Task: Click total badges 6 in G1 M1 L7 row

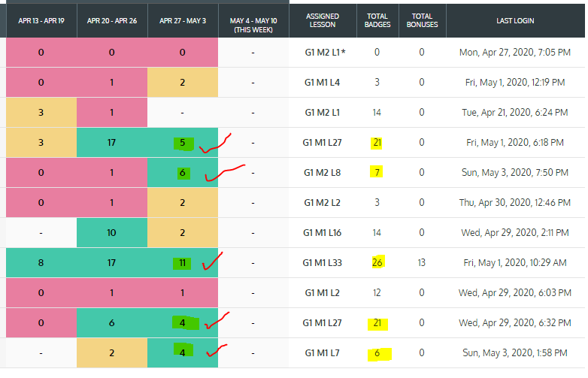Action: coord(377,353)
